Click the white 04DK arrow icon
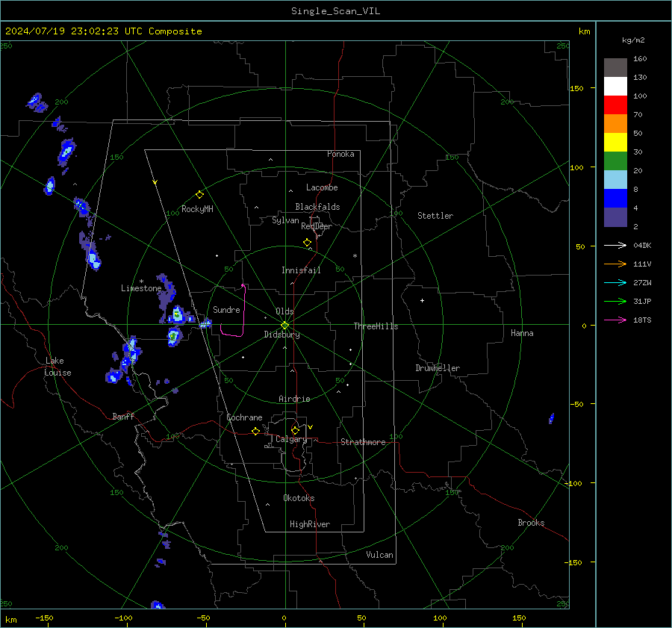This screenshot has height=628, width=672. coord(615,245)
